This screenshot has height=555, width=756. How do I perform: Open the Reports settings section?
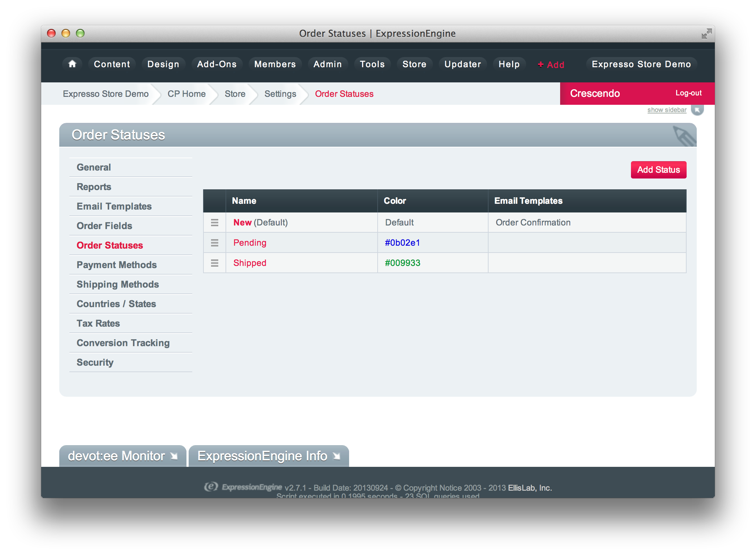[x=130, y=187]
